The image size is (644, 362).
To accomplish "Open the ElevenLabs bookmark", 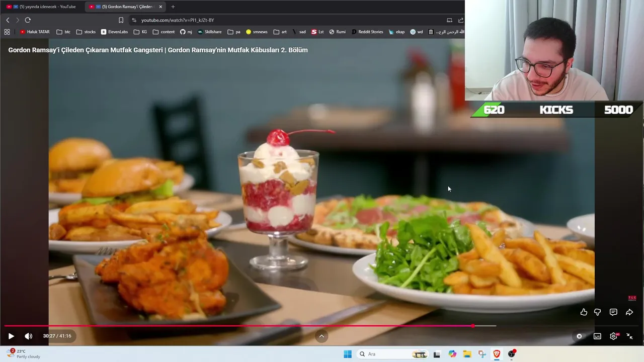I will (x=114, y=32).
